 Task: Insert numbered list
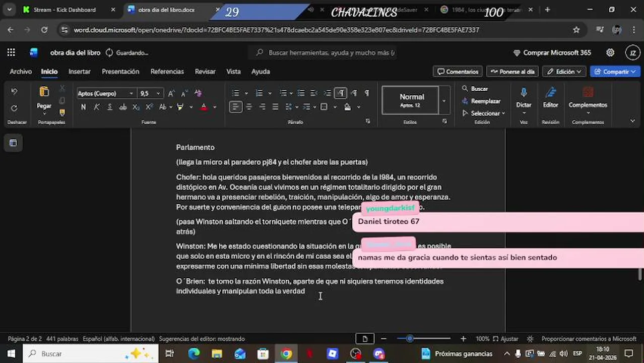(x=259, y=93)
